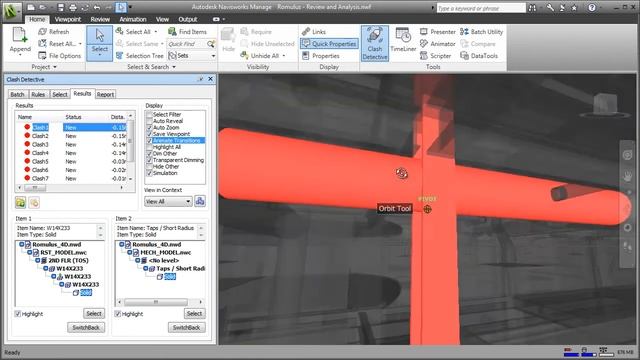
Task: Launch the Presenter tool
Action: point(438,31)
